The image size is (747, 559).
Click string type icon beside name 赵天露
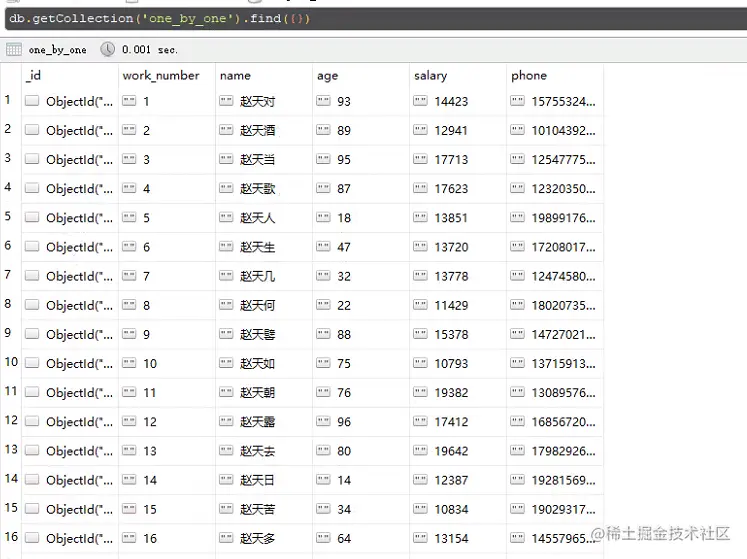(226, 421)
